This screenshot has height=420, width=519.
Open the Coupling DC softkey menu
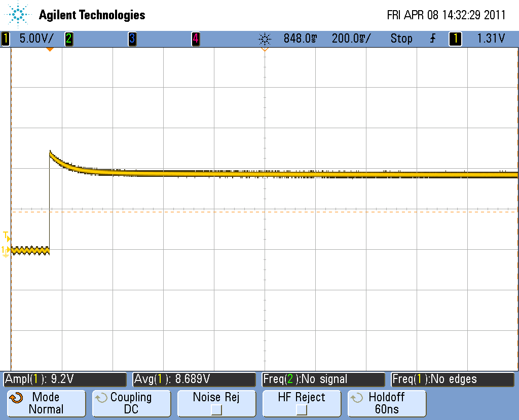click(131, 403)
